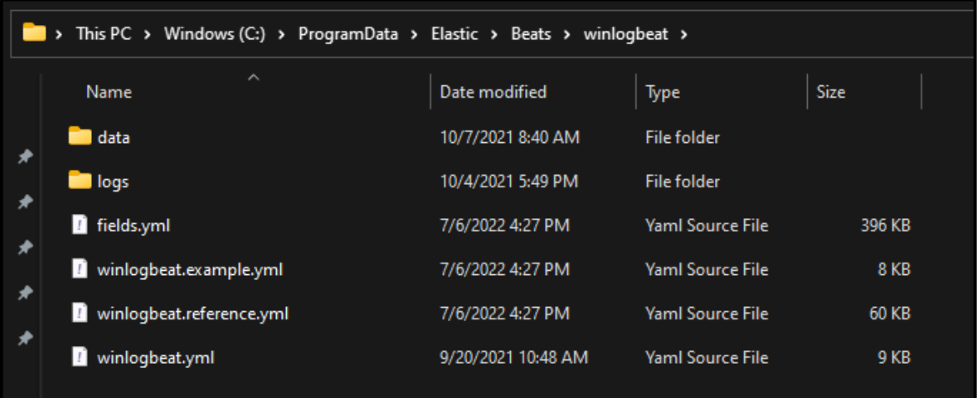Expand the chevron after ProgramData breadcrumb
The image size is (980, 398).
coord(415,33)
